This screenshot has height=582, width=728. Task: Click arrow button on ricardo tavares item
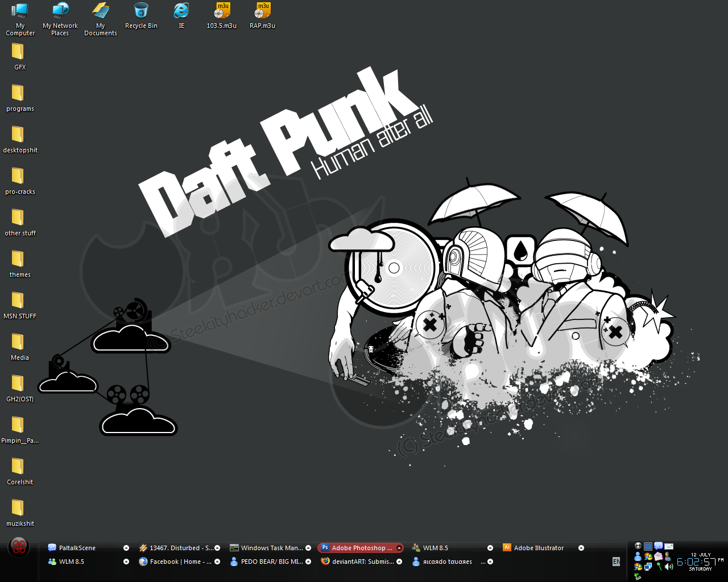coord(490,562)
